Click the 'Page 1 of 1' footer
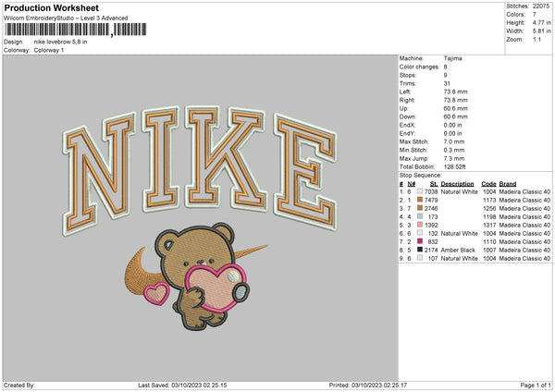555x392 pixels. point(536,385)
